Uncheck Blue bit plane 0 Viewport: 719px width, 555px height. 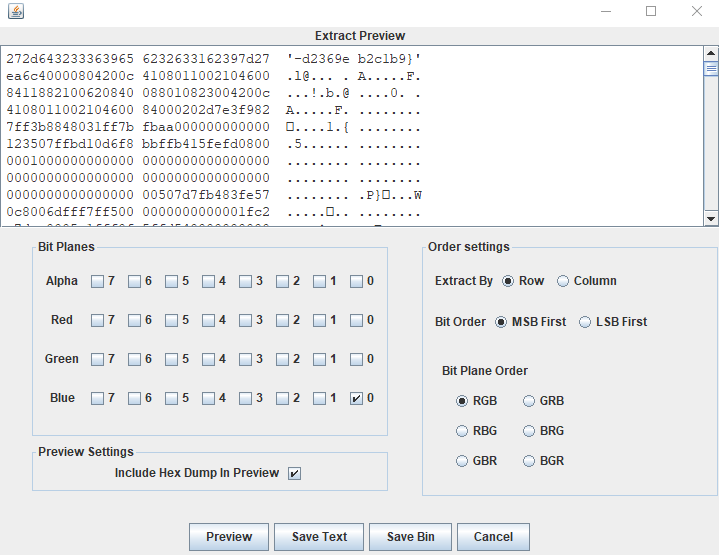click(356, 398)
